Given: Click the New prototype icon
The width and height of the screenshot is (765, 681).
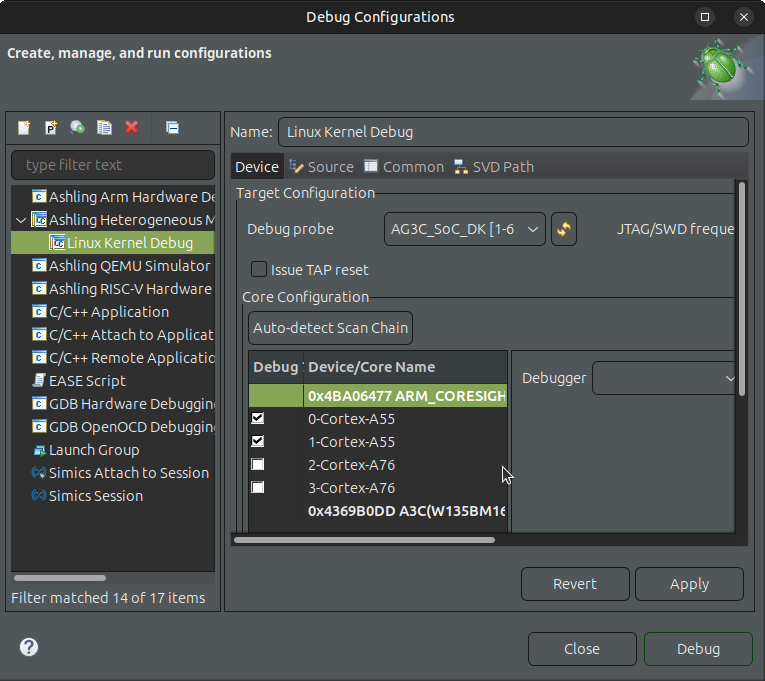Looking at the screenshot, I should pyautogui.click(x=51, y=127).
